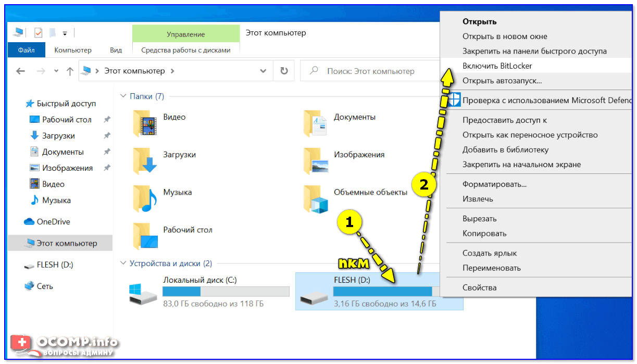Image resolution: width=637 pixels, height=364 pixels.
Task: Click Свойства at bottom of context menu
Action: 479,287
